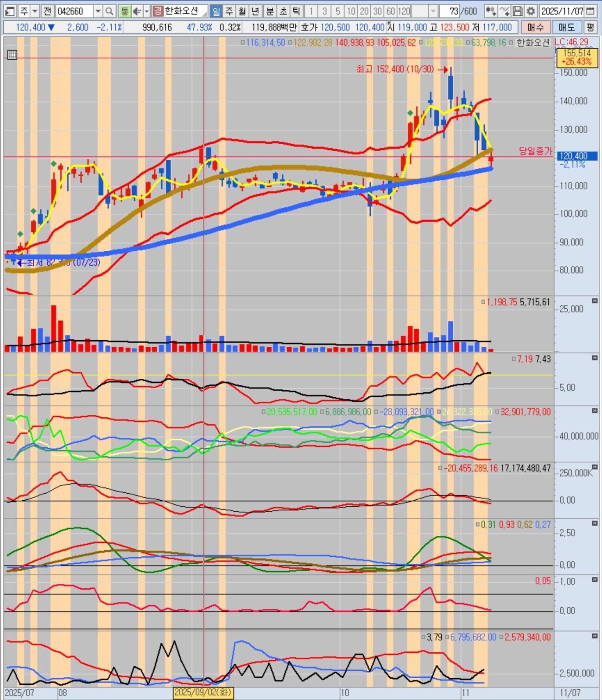The width and height of the screenshot is (602, 700).
Task: Click the date timeline marker 2025/09/02(화)
Action: (x=203, y=693)
